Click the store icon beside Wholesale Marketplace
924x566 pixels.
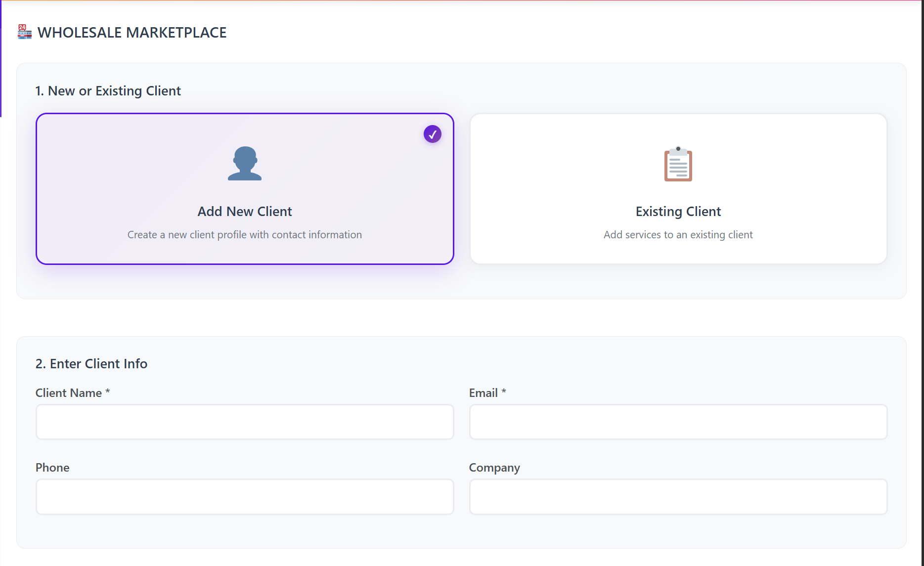click(24, 32)
